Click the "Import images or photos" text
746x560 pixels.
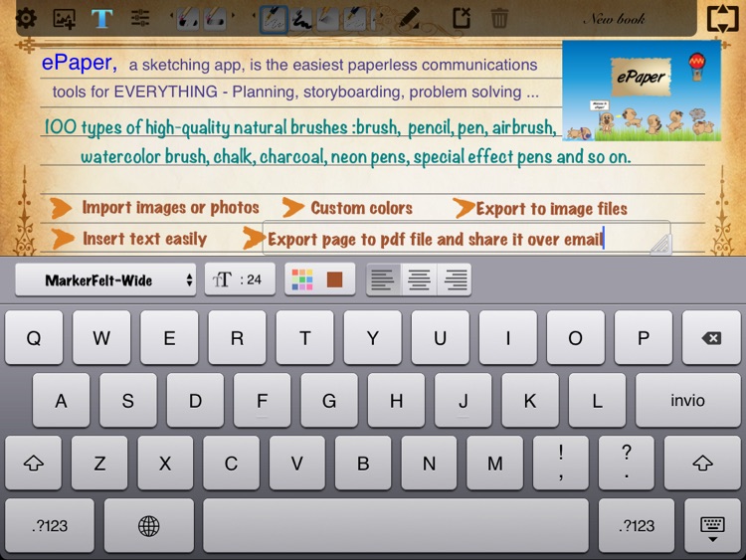coord(171,208)
